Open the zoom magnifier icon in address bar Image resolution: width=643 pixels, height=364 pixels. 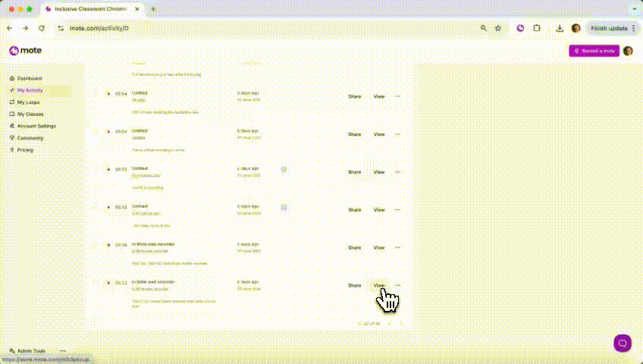(484, 28)
